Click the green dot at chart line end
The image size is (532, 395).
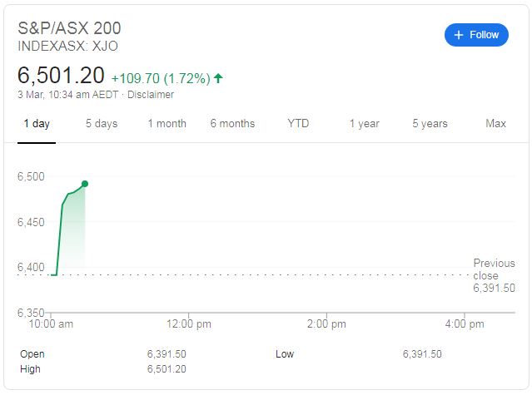pyautogui.click(x=85, y=184)
